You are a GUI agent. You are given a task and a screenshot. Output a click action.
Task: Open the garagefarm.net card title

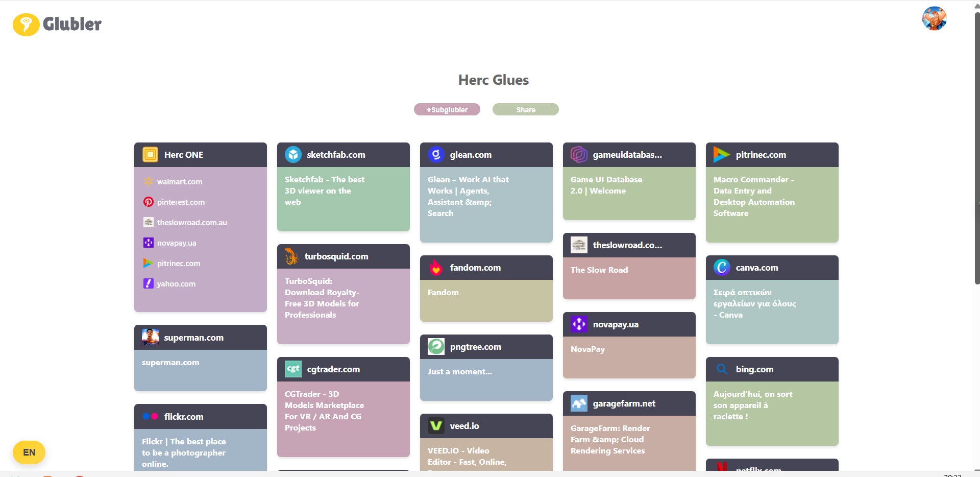pos(624,403)
